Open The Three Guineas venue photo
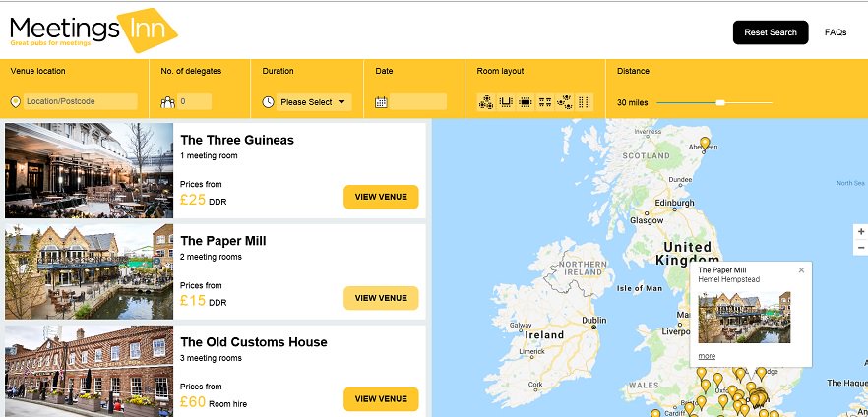Screen dimensions: 868x417 click(90, 170)
